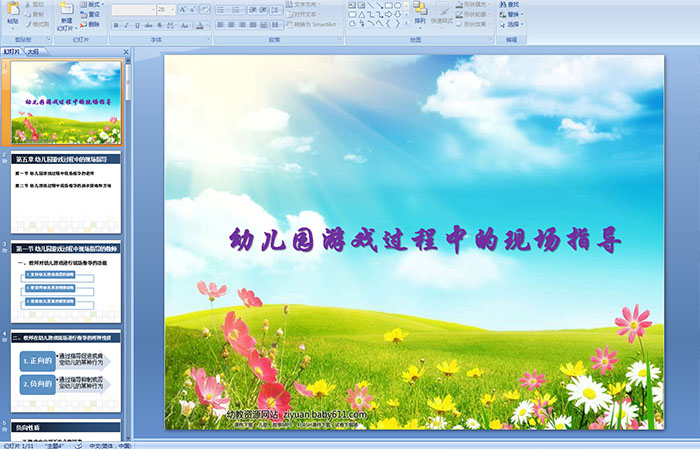
Task: Click the slide title 幼儿园游戏过程中的现场指导
Action: pos(425,240)
